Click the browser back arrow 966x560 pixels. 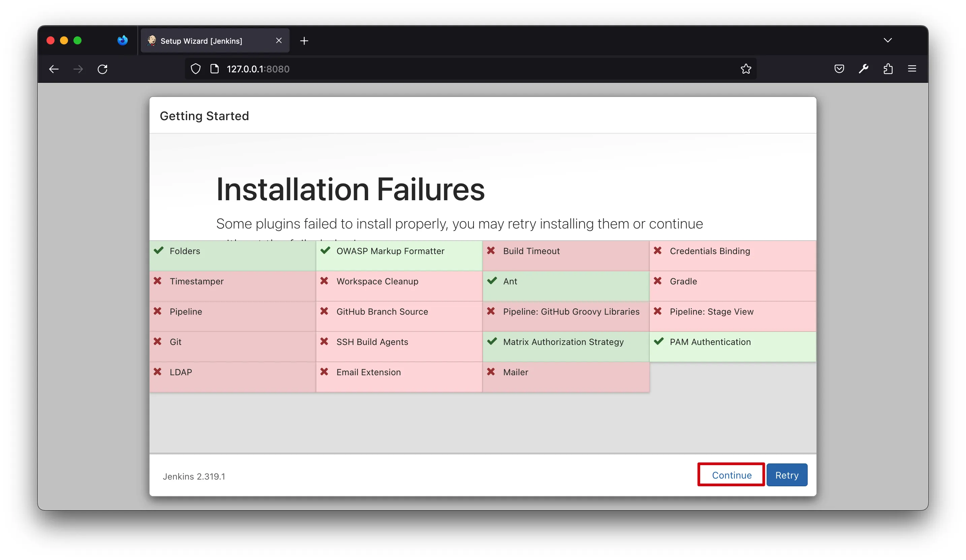(x=54, y=69)
